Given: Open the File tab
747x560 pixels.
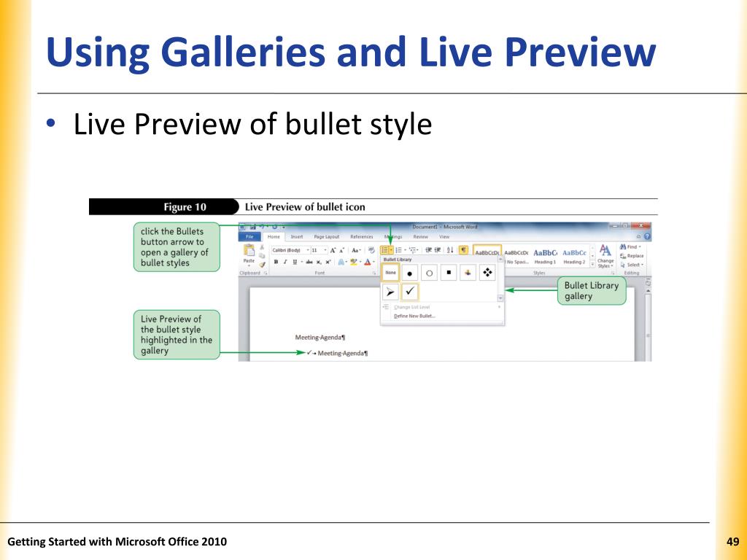Looking at the screenshot, I should [x=249, y=237].
